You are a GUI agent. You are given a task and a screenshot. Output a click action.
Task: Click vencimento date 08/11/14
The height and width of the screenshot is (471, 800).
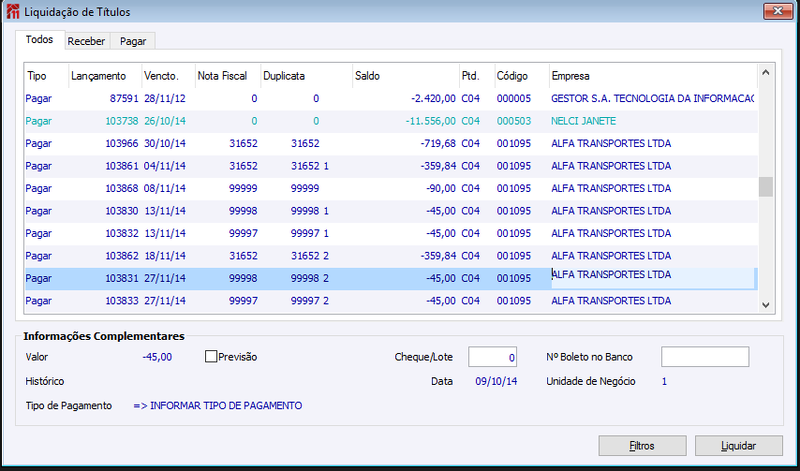164,188
